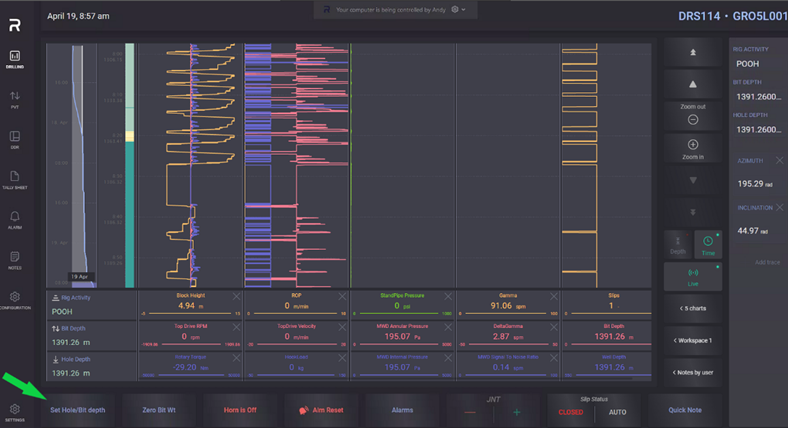
Task: Open the Alarm bell in sidebar
Action: coord(15,220)
